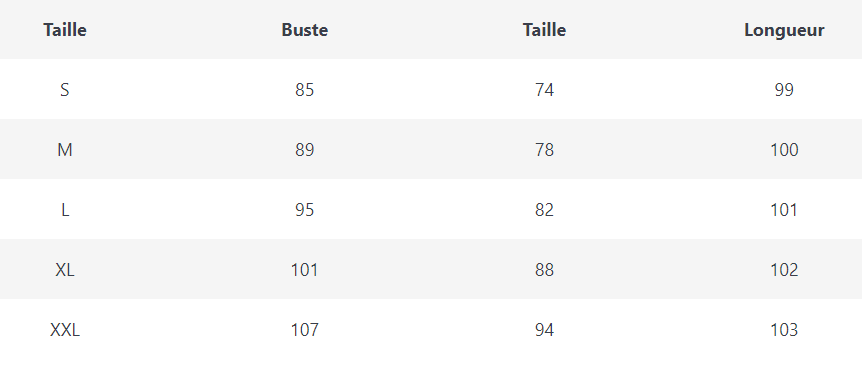Select the S size row label
The width and height of the screenshot is (862, 366).
(65, 90)
